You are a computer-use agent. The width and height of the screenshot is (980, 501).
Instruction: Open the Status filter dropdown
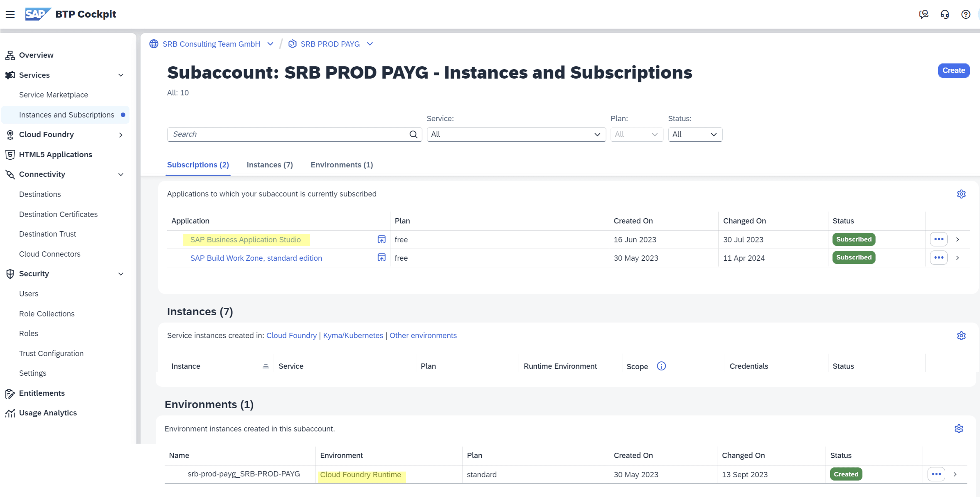695,134
